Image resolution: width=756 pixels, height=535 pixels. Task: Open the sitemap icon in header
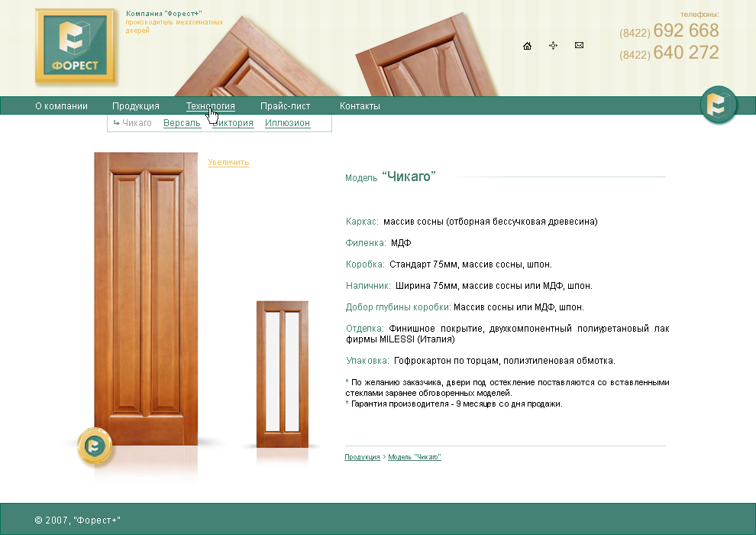click(553, 45)
